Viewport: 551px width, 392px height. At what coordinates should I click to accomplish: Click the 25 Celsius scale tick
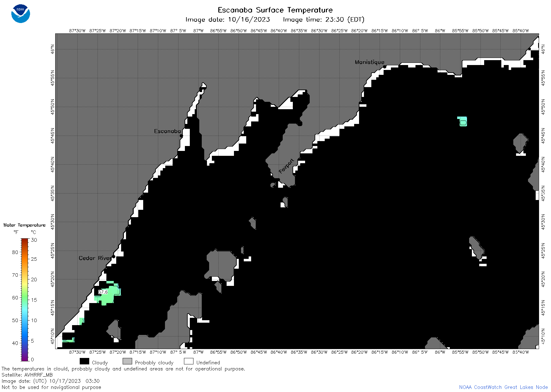point(34,259)
